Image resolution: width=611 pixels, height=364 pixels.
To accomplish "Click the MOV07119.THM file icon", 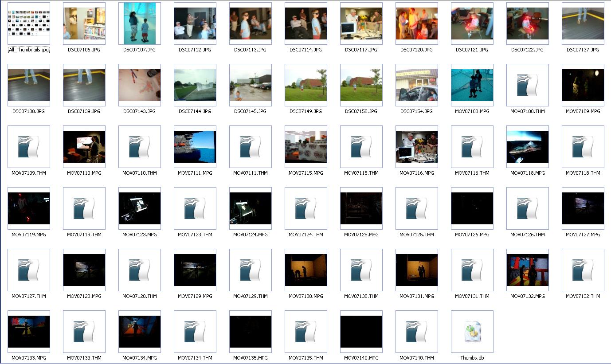I will [x=84, y=208].
